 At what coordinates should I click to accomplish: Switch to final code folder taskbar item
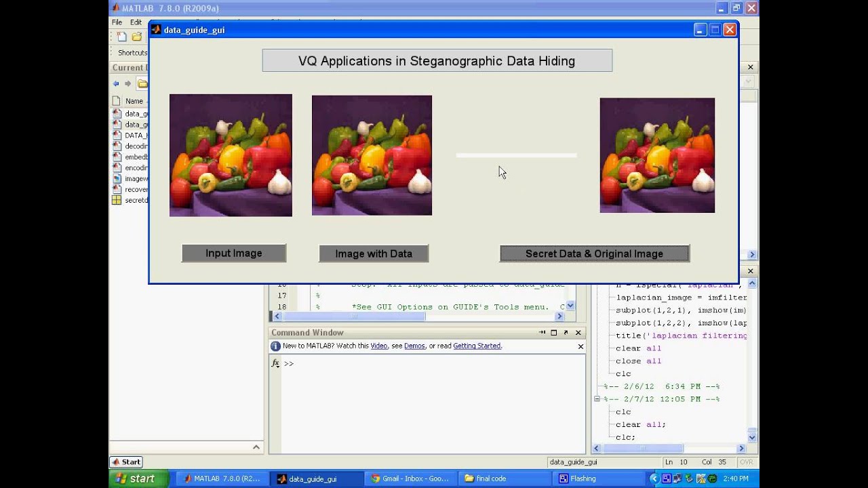pyautogui.click(x=503, y=479)
